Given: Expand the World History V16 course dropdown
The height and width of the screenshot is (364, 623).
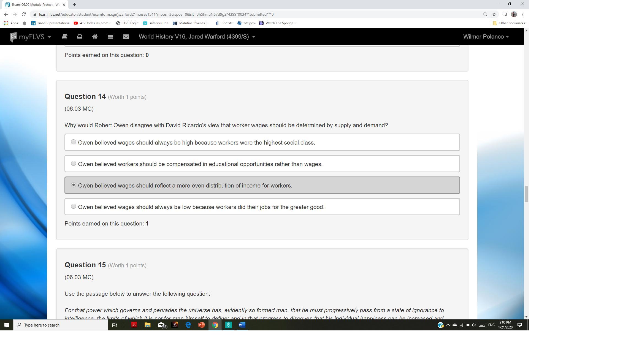Looking at the screenshot, I should pyautogui.click(x=197, y=37).
